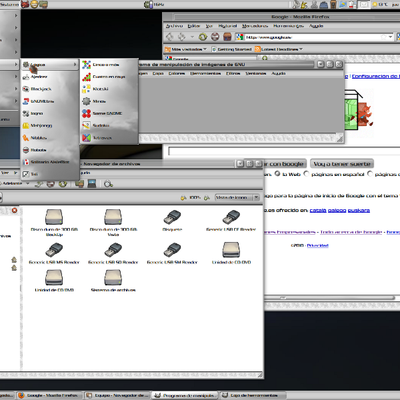Open the 'Vista de iconos' view dropdown

[237, 198]
